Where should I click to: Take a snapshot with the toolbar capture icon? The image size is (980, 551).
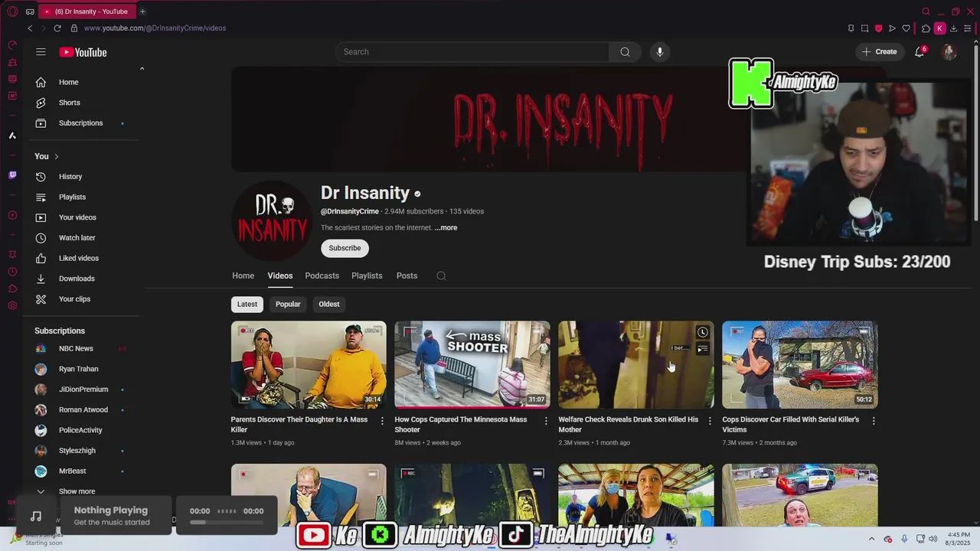click(x=864, y=28)
